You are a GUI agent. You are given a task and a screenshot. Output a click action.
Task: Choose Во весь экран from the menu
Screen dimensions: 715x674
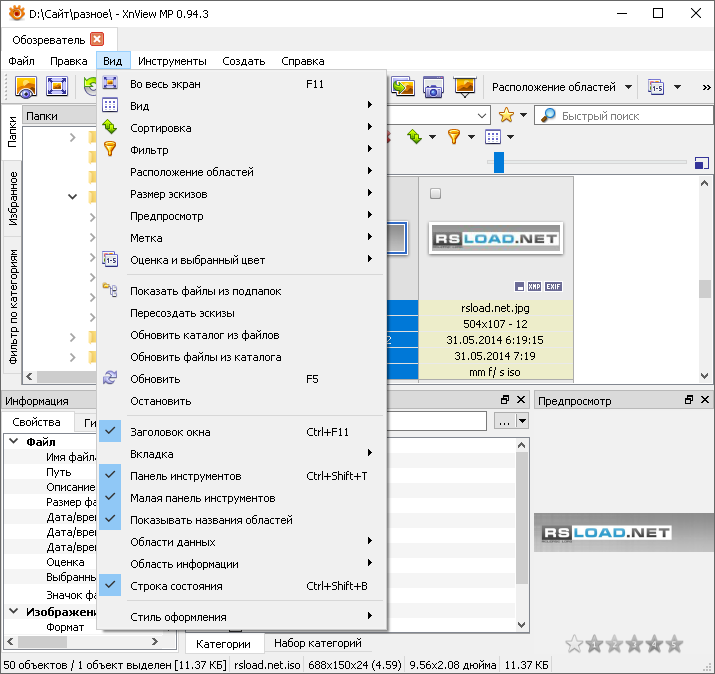pyautogui.click(x=165, y=84)
